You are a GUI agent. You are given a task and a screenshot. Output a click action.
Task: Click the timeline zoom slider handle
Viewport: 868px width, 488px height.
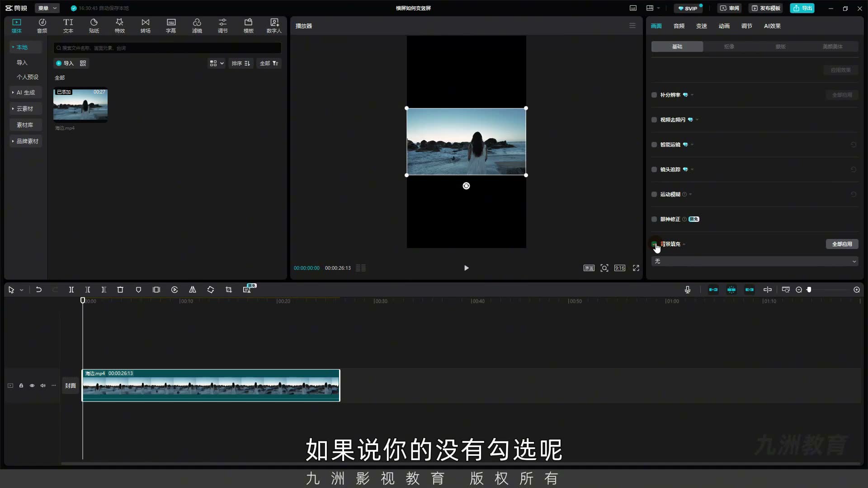[x=809, y=290]
